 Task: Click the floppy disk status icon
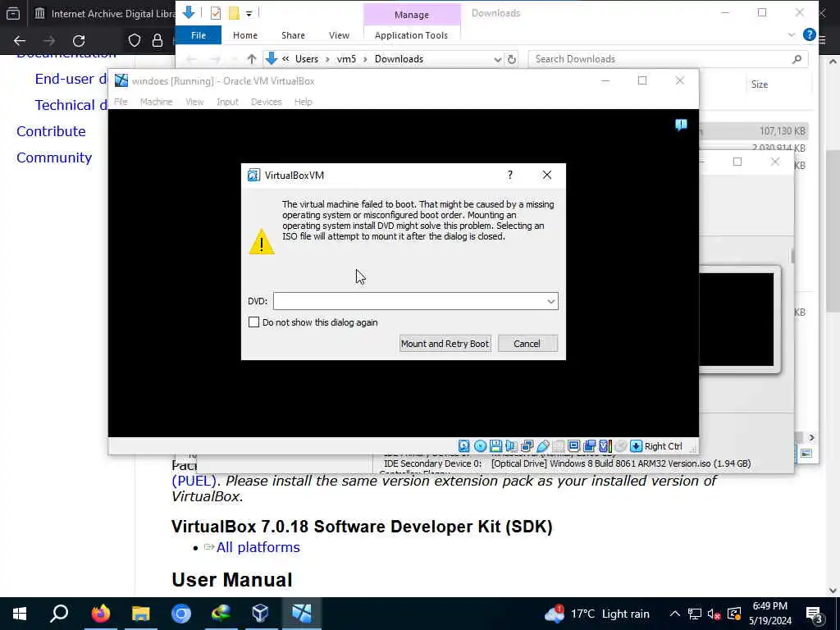click(x=495, y=446)
